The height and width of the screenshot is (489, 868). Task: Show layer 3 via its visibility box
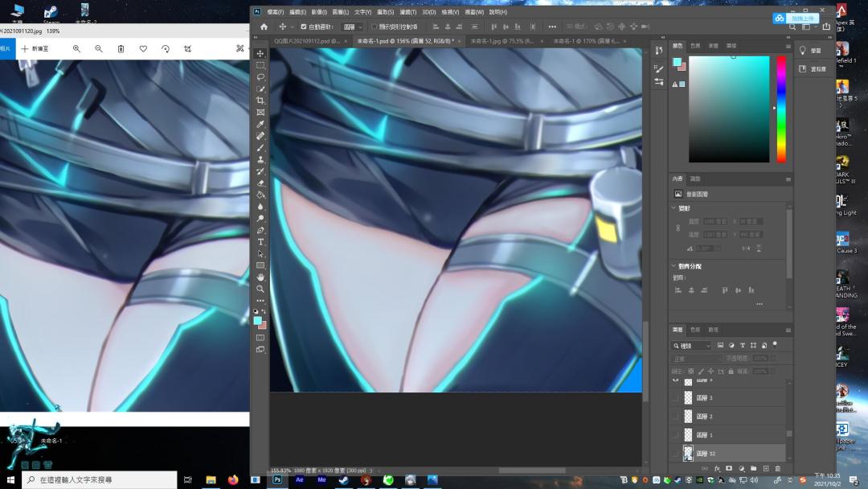(675, 397)
